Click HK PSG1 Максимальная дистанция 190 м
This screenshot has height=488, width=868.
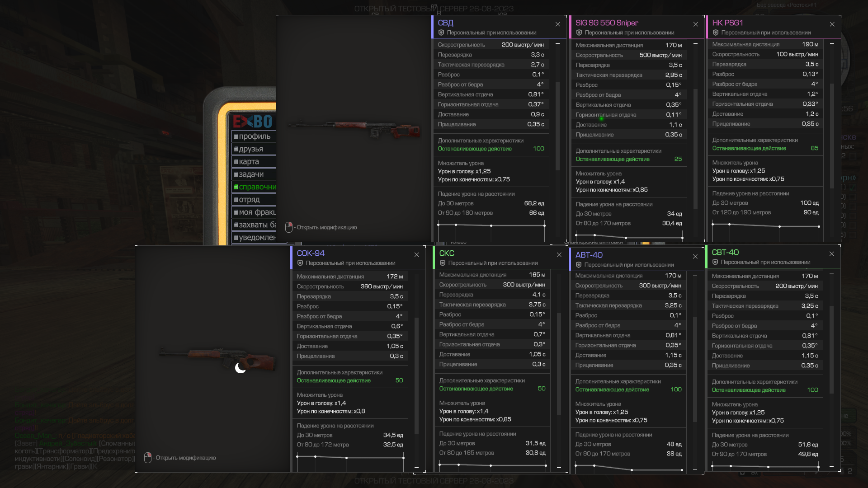pyautogui.click(x=765, y=44)
